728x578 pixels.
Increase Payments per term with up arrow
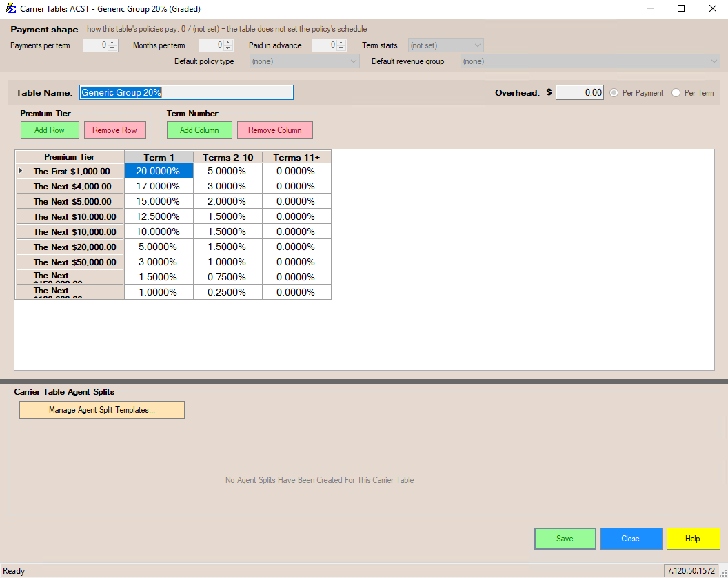(x=112, y=43)
